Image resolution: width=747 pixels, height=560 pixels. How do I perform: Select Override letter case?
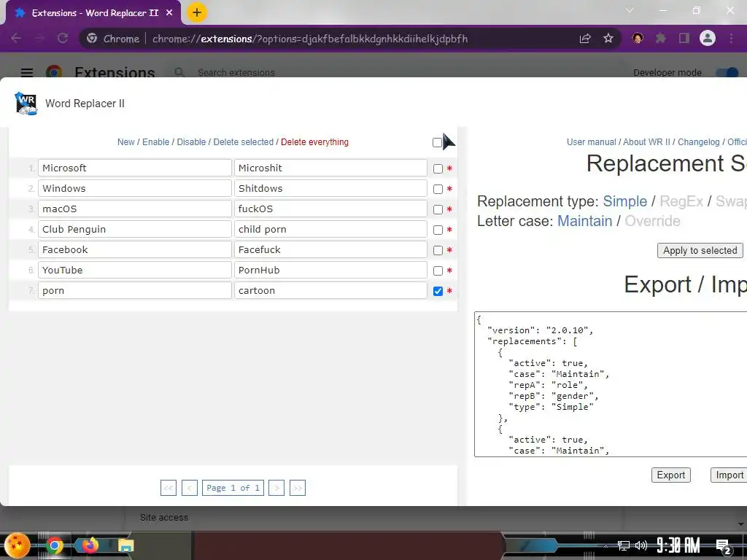pyautogui.click(x=652, y=221)
